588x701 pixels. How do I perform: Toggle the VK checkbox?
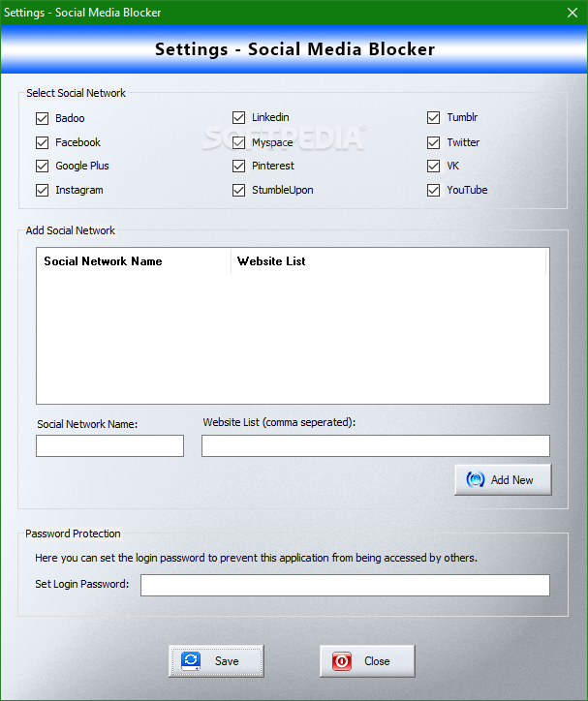433,166
